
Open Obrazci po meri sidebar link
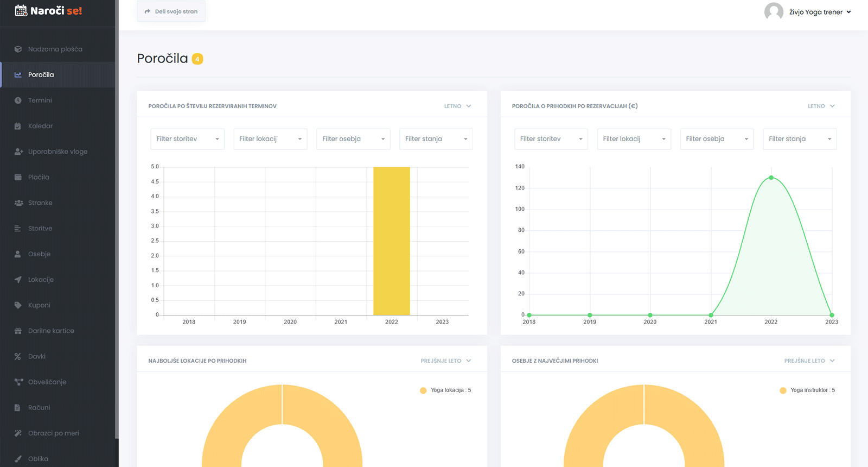[x=58, y=433]
